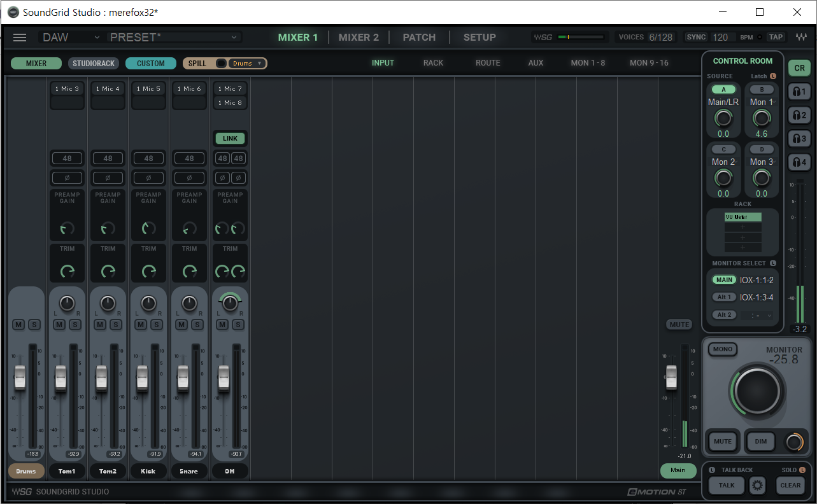Enable 48V phantom power on Snare

(x=189, y=158)
